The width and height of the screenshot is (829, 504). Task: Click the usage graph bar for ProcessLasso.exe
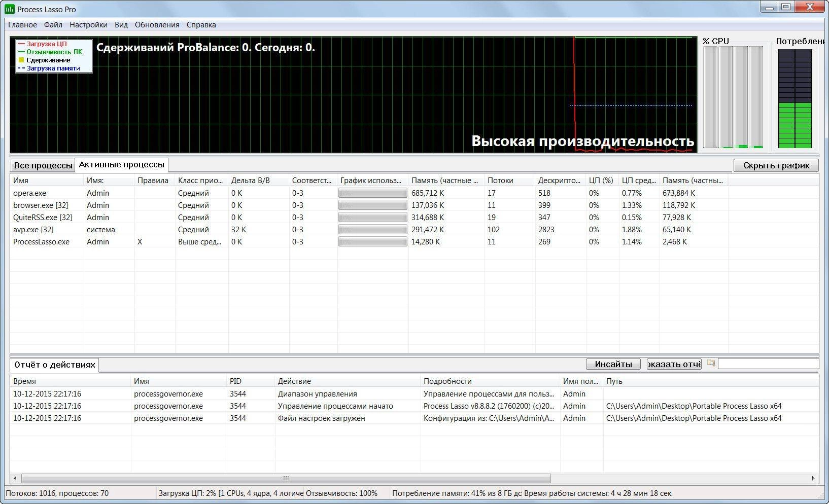point(373,241)
